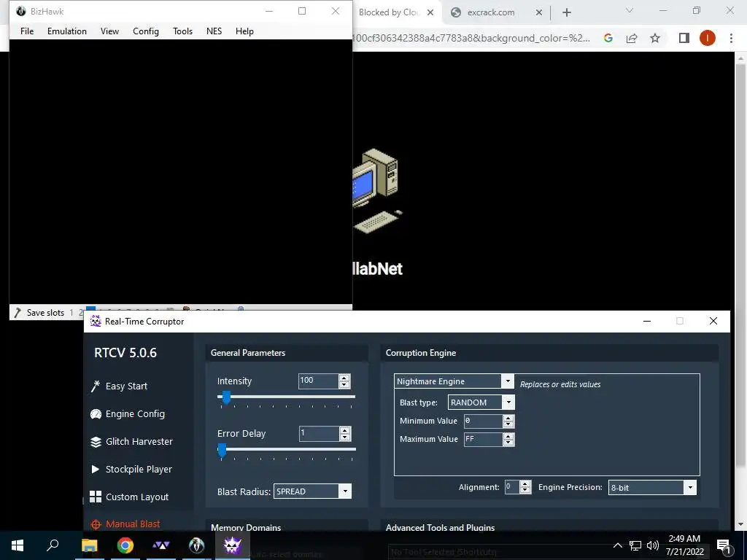Open the Chrome tab search chevron

tap(630, 10)
